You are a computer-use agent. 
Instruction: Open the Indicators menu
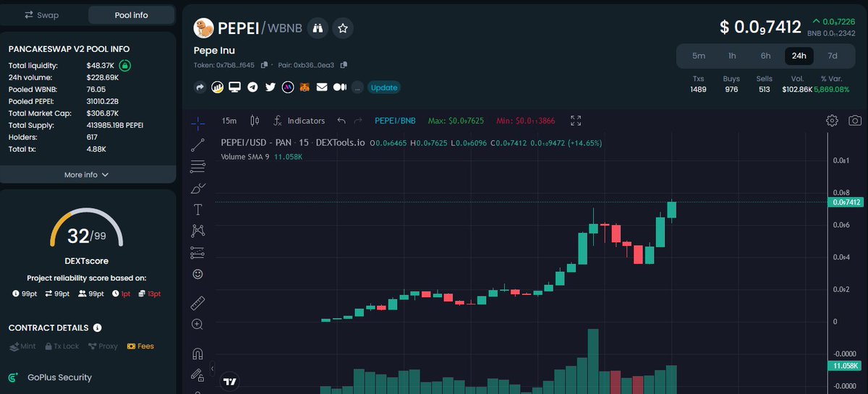tap(299, 121)
